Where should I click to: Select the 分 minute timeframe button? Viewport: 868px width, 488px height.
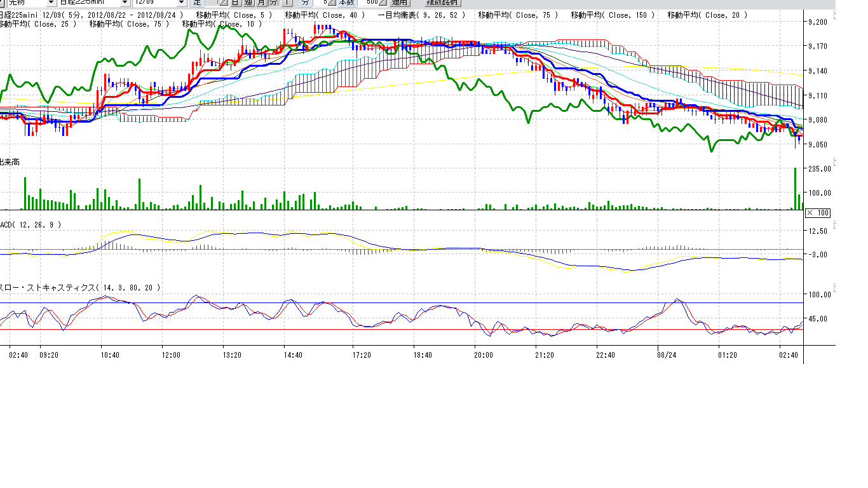(x=273, y=3)
